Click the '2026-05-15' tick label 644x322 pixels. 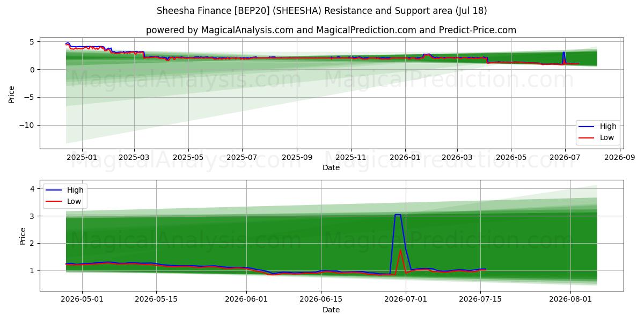click(x=156, y=299)
